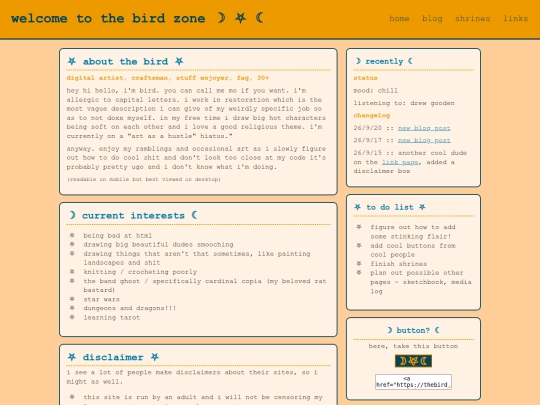Go to the blog page

pyautogui.click(x=432, y=19)
